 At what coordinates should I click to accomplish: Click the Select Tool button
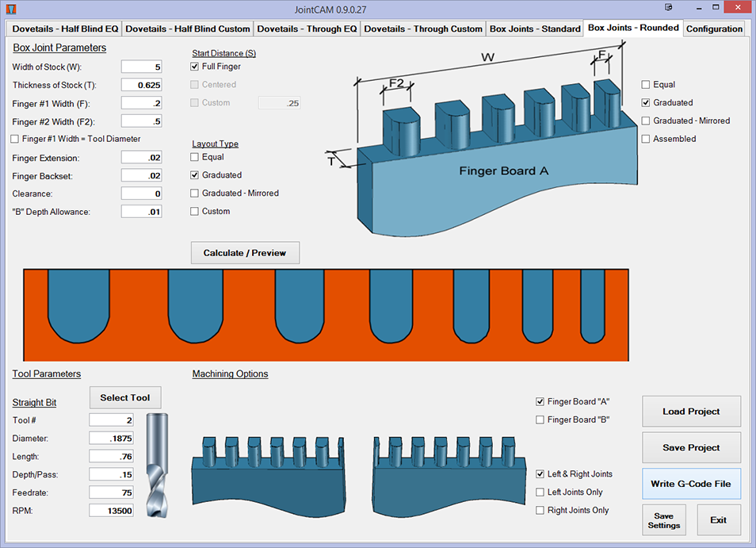click(125, 397)
